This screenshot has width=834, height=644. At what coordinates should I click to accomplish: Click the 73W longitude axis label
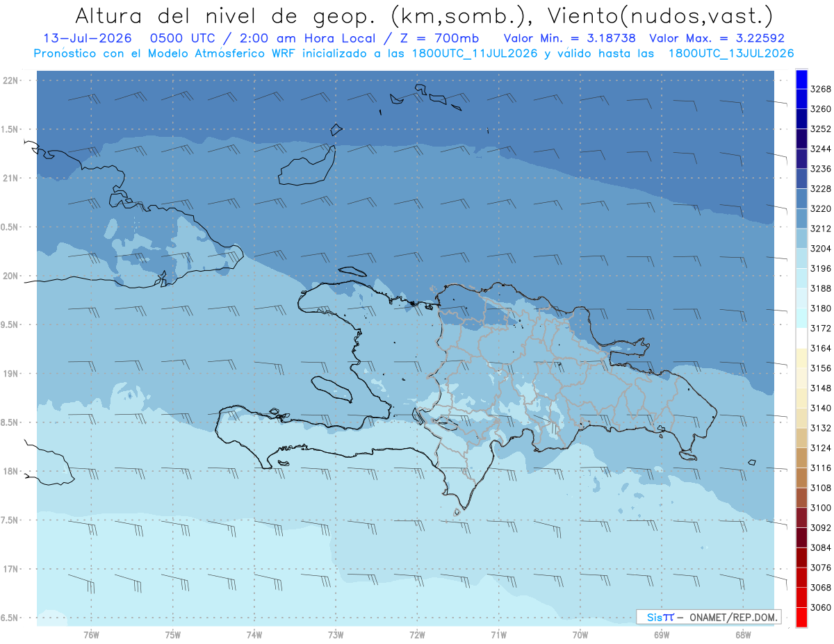click(x=336, y=635)
